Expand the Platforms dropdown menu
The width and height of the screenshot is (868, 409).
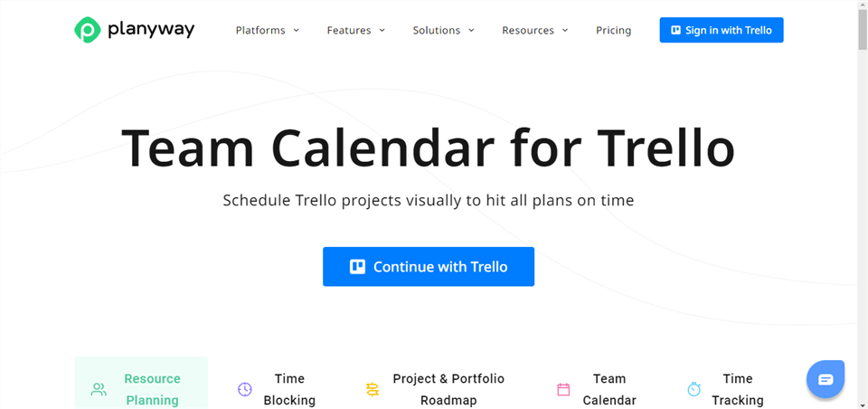[268, 30]
